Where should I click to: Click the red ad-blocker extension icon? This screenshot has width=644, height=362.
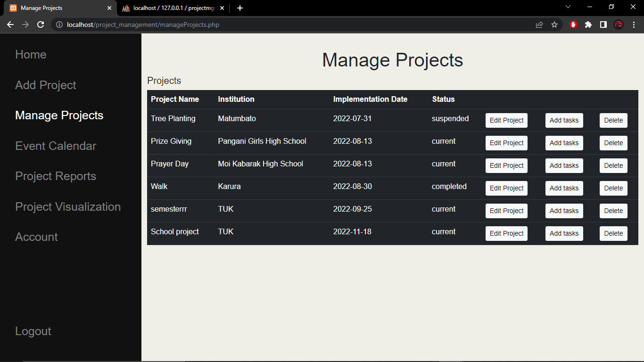[x=573, y=25]
